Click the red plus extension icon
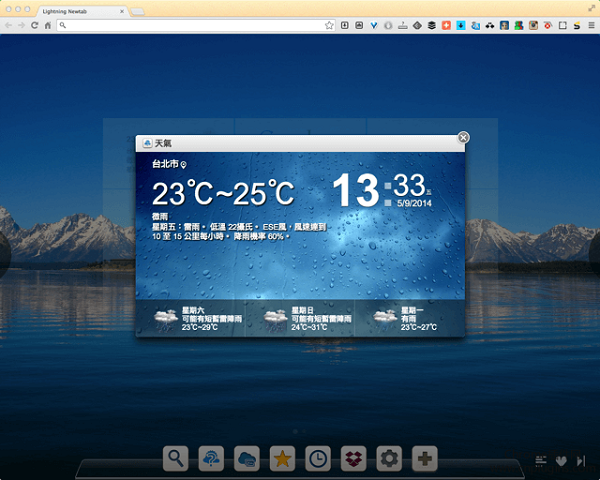This screenshot has height=480, width=600. [446, 25]
